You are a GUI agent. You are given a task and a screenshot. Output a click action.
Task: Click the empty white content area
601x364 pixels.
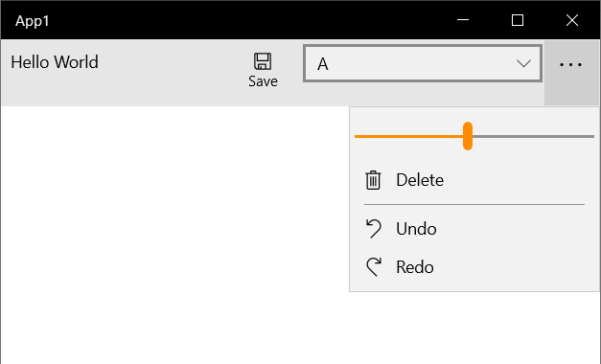tap(174, 235)
